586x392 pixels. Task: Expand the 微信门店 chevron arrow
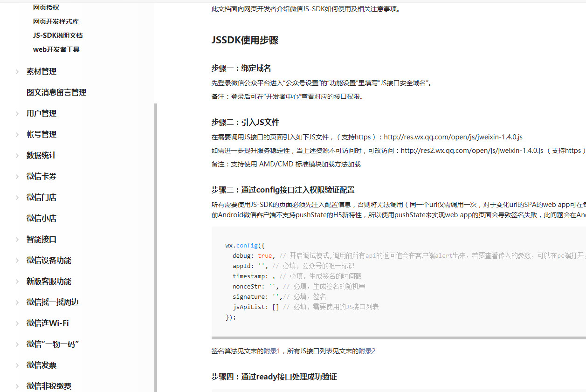17,198
